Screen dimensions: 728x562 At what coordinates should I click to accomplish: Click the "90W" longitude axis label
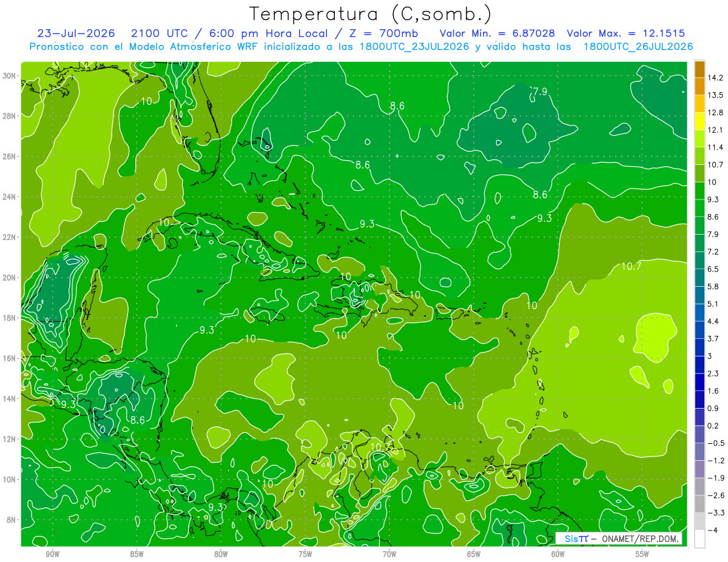click(x=53, y=554)
